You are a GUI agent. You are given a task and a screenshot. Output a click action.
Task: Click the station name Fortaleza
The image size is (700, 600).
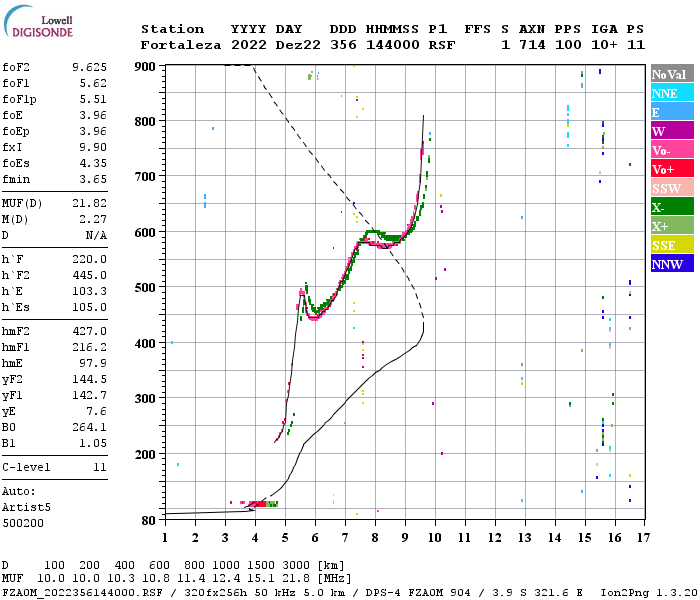181,45
